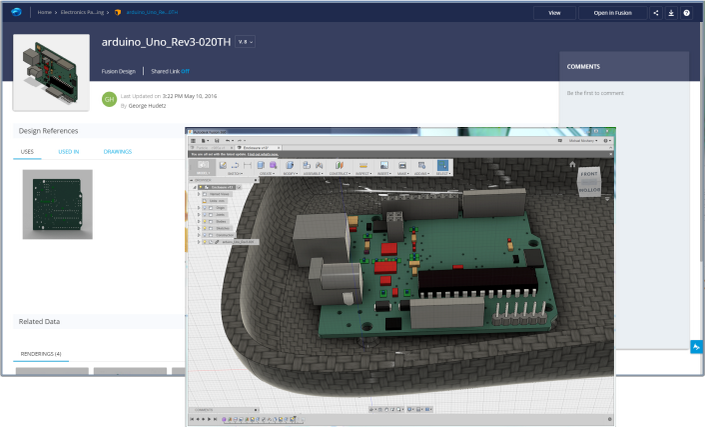Image resolution: width=705 pixels, height=427 pixels.
Task: Click the Download icon in top bar
Action: pyautogui.click(x=671, y=13)
